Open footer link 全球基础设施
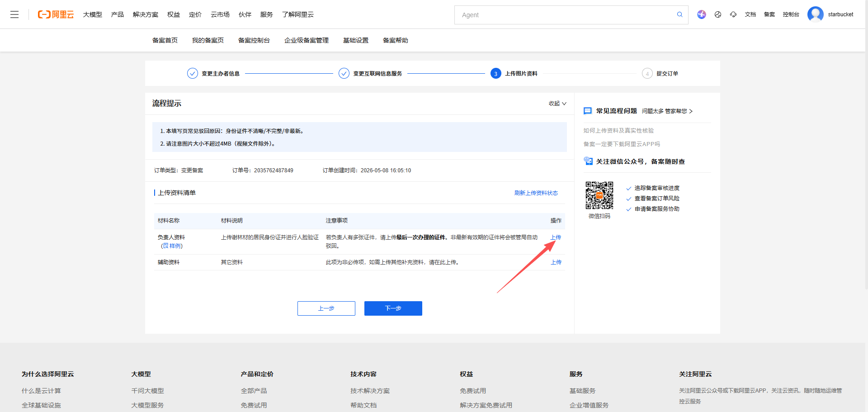The width and height of the screenshot is (868, 412). (41, 405)
